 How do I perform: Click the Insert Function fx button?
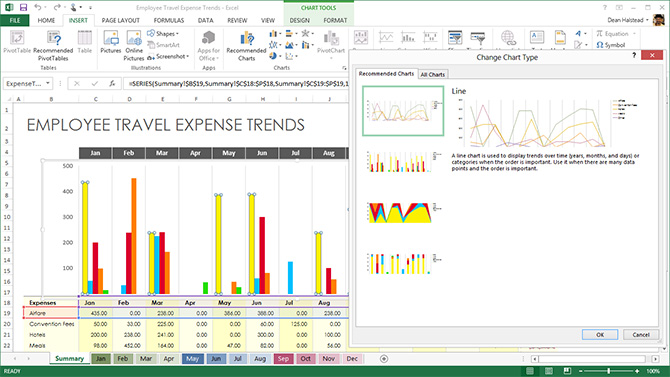pyautogui.click(x=112, y=83)
